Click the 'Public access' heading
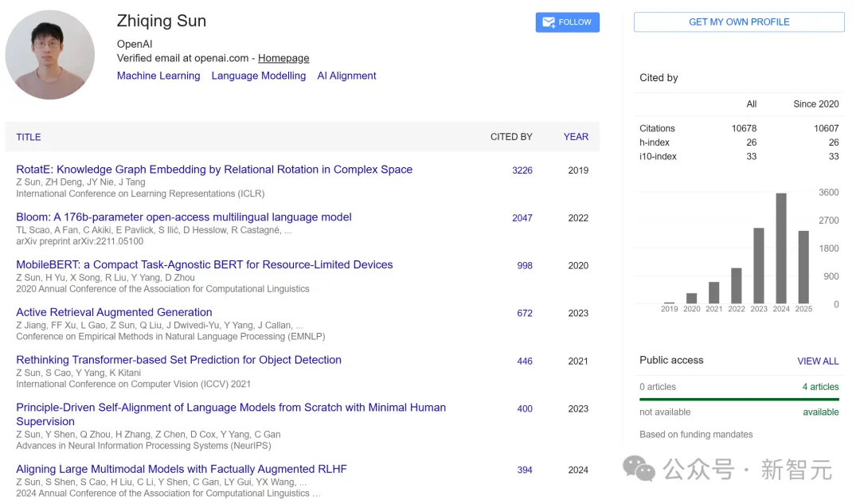The height and width of the screenshot is (504, 860). point(671,361)
